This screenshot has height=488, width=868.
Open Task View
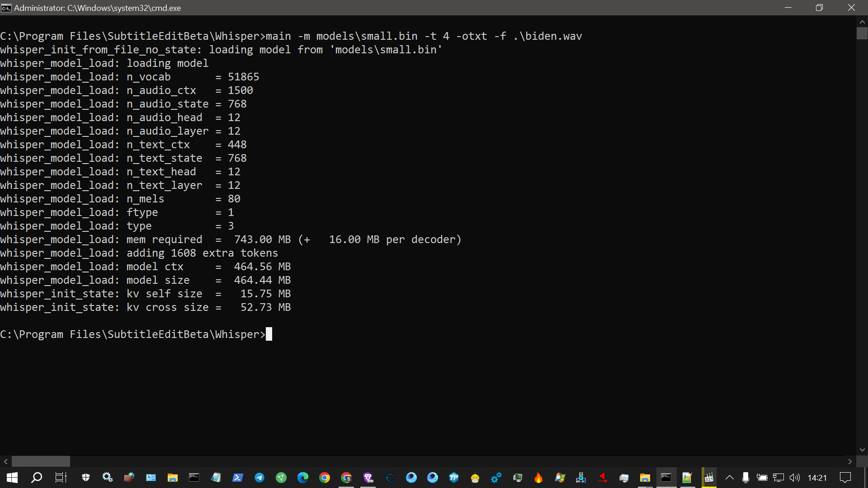pos(61,478)
